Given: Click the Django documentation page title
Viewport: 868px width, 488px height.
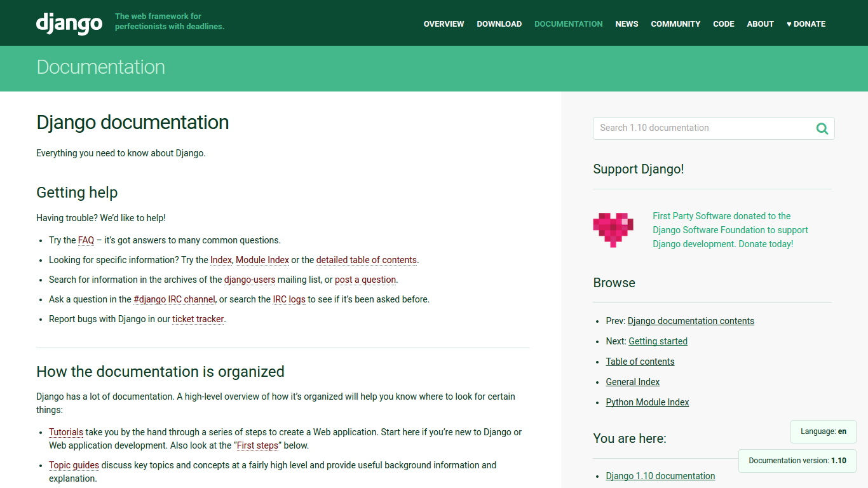Looking at the screenshot, I should tap(133, 122).
